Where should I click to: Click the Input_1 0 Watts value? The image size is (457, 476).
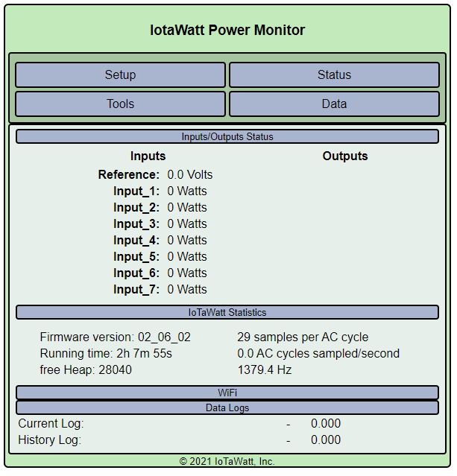coord(187,191)
